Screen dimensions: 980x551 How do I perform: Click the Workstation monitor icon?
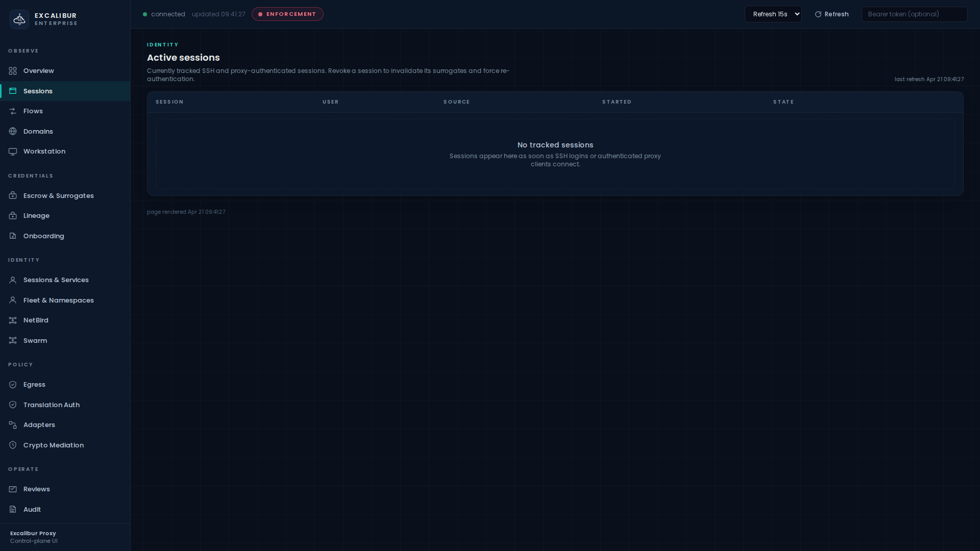13,152
